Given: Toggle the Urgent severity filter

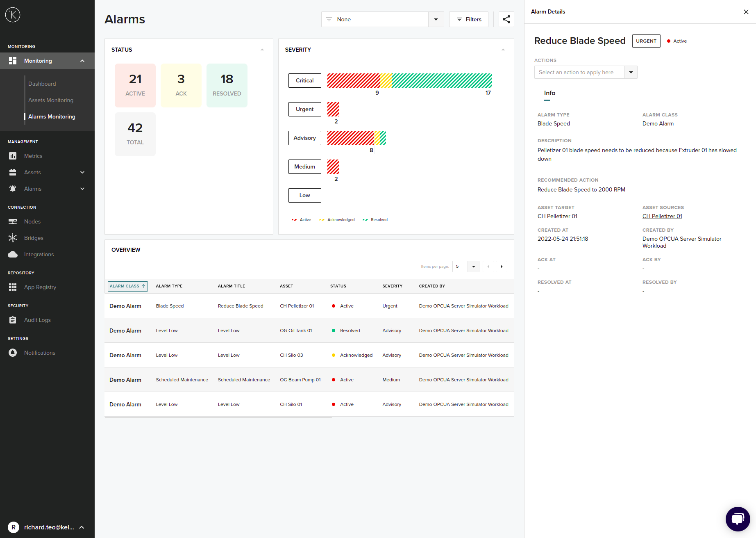Looking at the screenshot, I should pyautogui.click(x=304, y=109).
